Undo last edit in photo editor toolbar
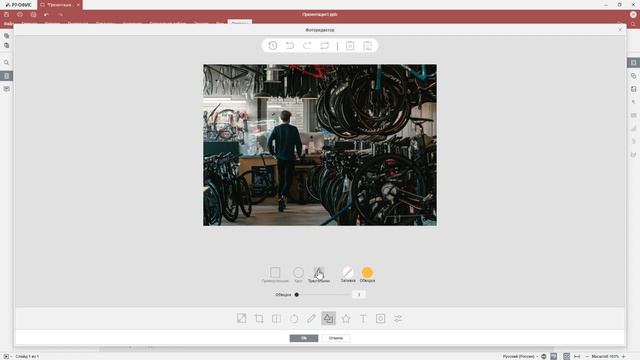This screenshot has width=640, height=360. click(x=290, y=46)
